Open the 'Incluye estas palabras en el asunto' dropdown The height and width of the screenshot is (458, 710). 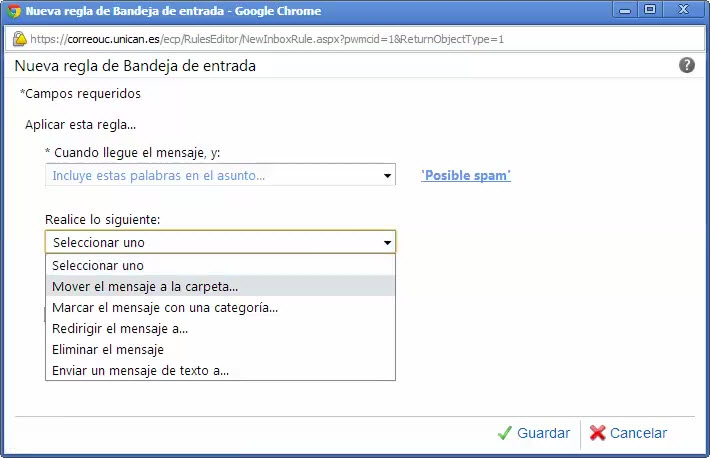click(x=221, y=175)
